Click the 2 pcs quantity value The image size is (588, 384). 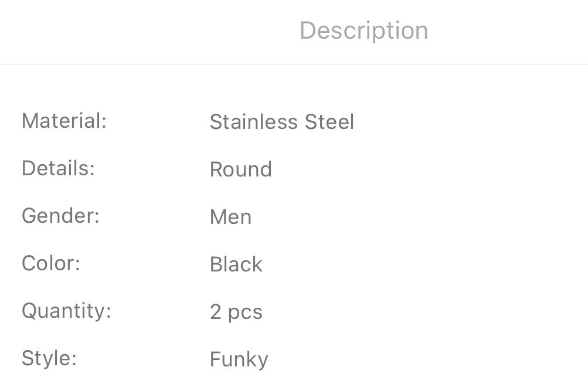(x=236, y=312)
